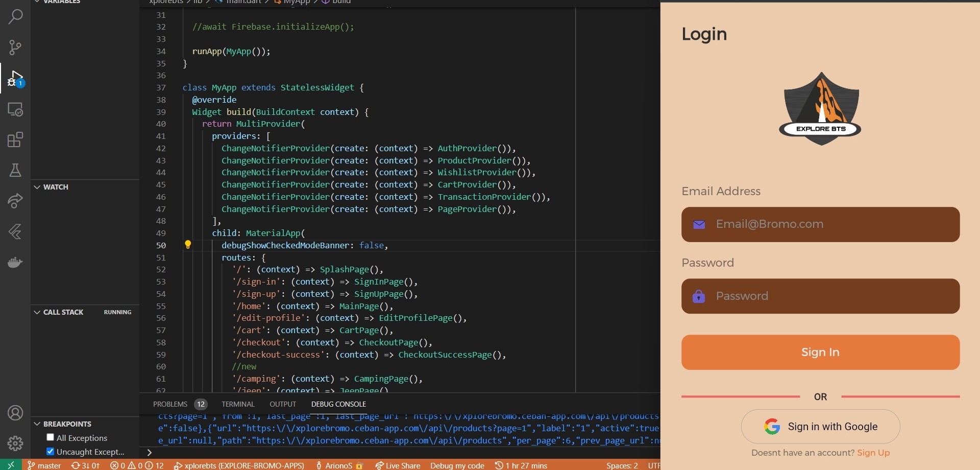This screenshot has width=980, height=470.
Task: Open Source Control view
Action: pos(15,48)
